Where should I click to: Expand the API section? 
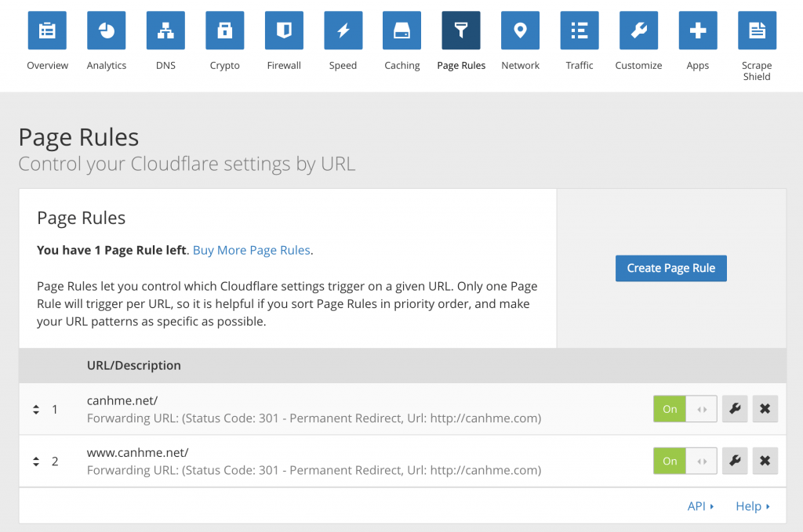(700, 506)
